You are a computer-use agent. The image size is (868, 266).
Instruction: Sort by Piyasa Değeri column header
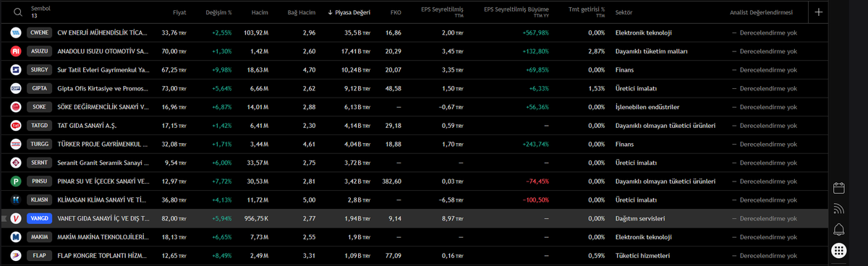coord(349,12)
